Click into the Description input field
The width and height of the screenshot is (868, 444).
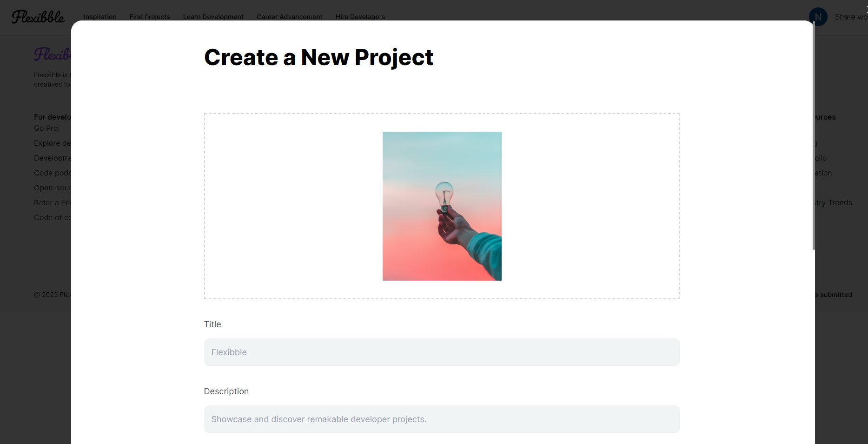pos(442,419)
